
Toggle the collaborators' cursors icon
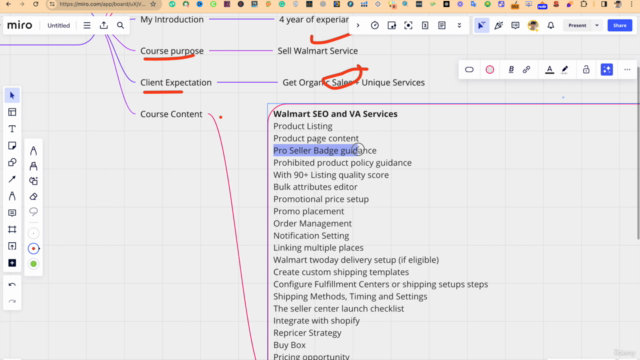point(482,25)
